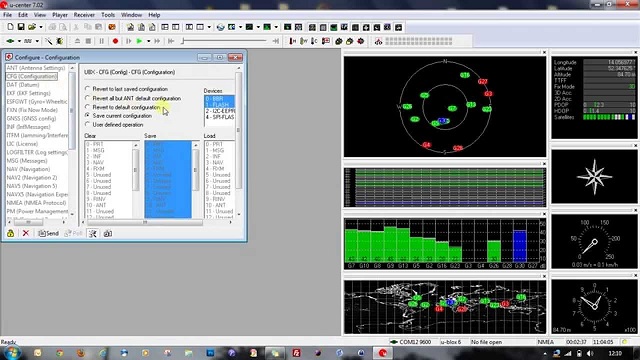640x360 pixels.
Task: Open the Play button dropdown arrow
Action: click(x=148, y=41)
